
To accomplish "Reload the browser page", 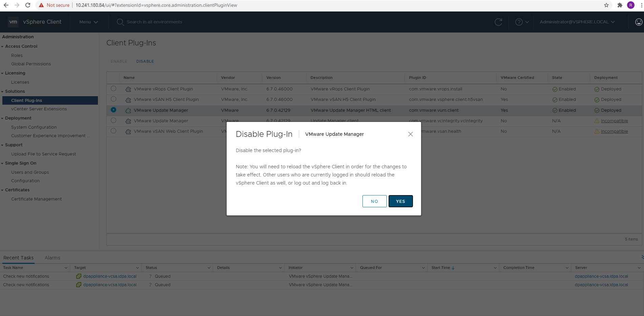I will point(28,5).
